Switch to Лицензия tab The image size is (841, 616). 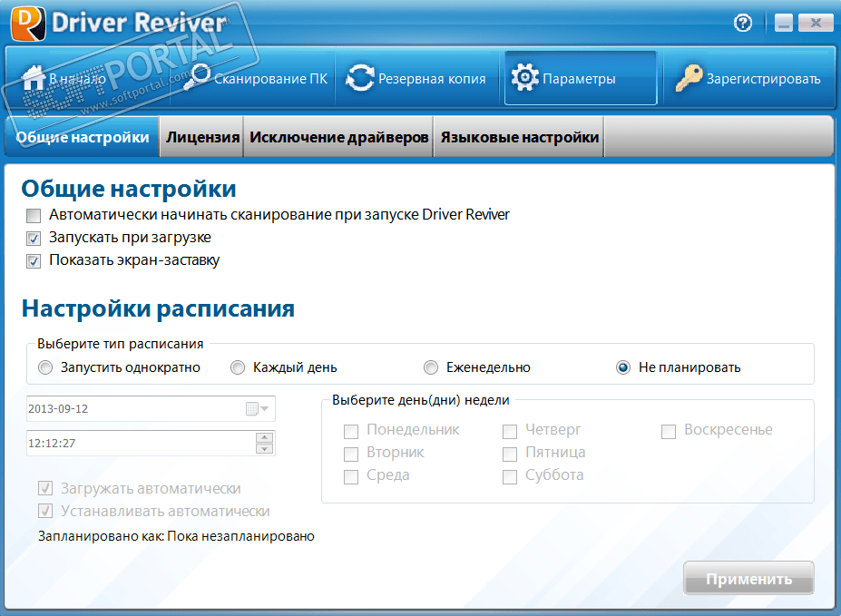click(202, 137)
